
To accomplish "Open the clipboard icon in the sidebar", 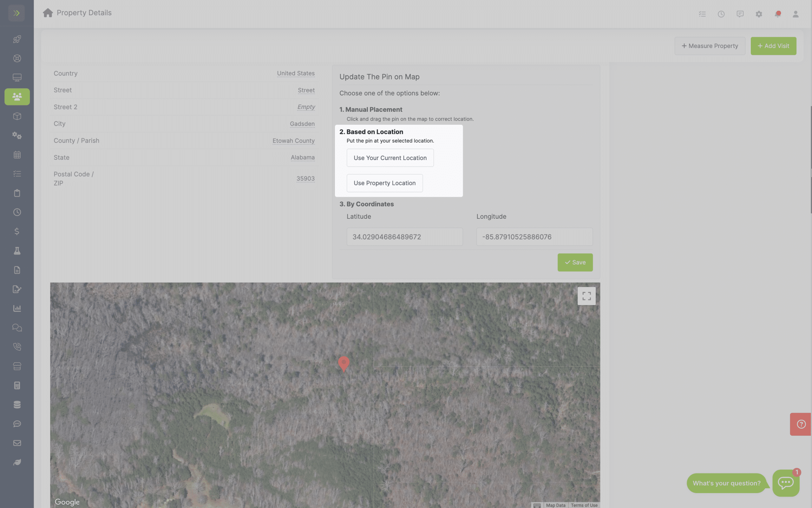I will [17, 193].
